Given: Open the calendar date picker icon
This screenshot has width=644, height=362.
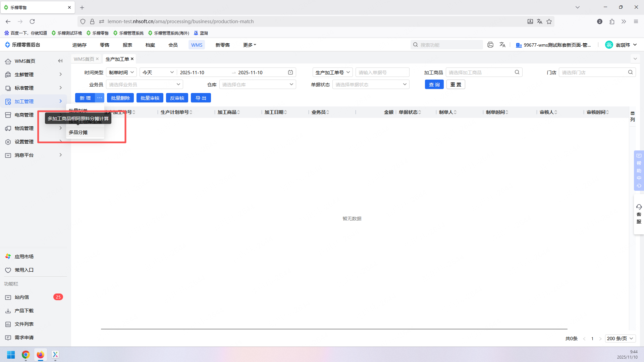Looking at the screenshot, I should pos(290,72).
